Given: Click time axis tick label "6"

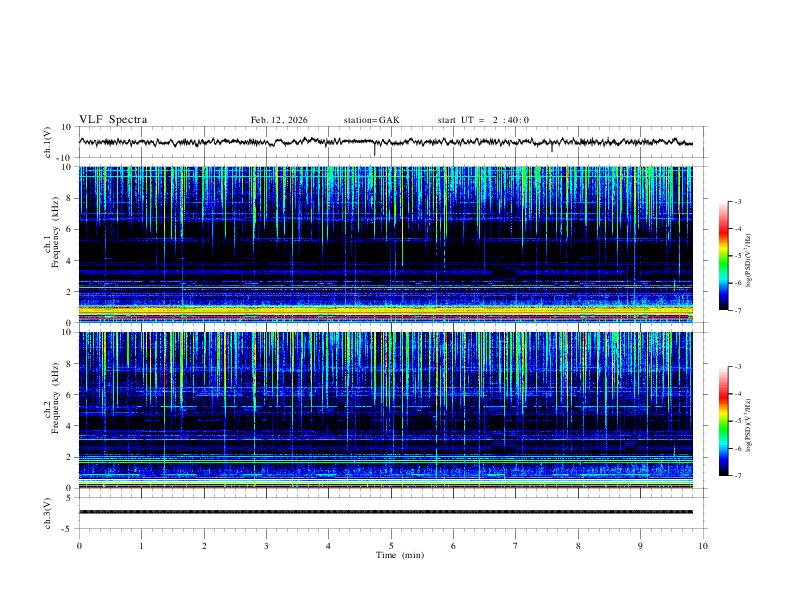Looking at the screenshot, I should [453, 546].
